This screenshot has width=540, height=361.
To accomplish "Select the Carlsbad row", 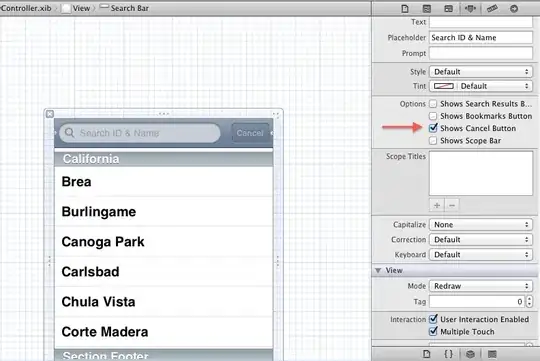I will coord(164,271).
